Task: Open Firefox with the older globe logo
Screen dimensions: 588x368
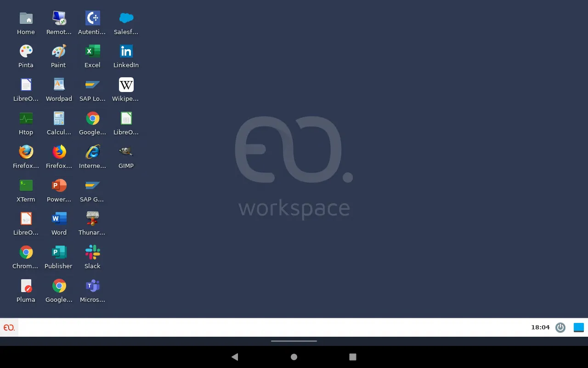Action: pos(26,152)
